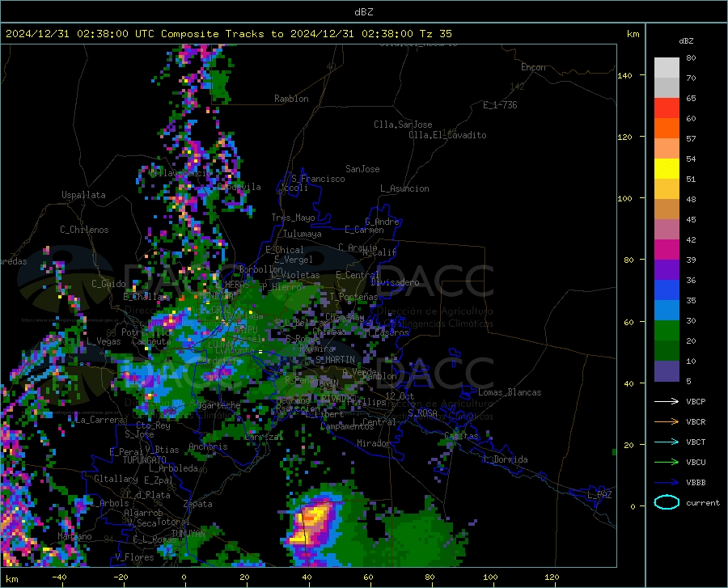Click the Potrerillos map label
The height and width of the screenshot is (588, 728).
pyautogui.click(x=148, y=332)
